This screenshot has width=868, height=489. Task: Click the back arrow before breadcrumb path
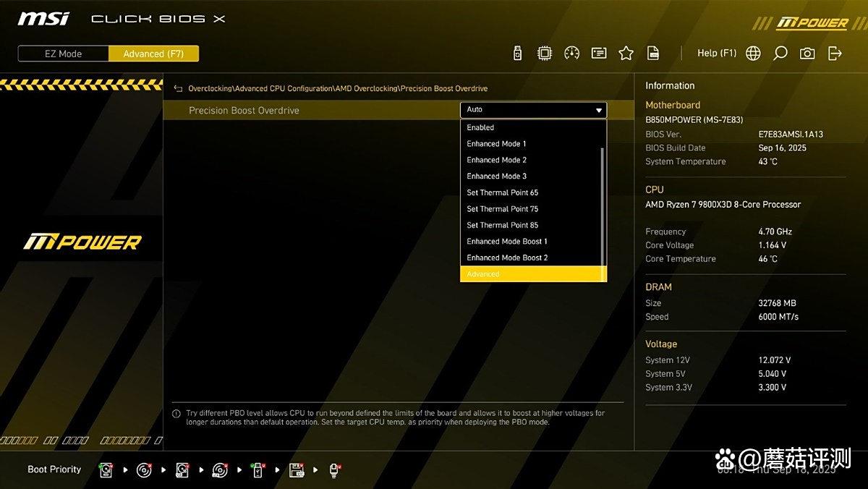(178, 88)
